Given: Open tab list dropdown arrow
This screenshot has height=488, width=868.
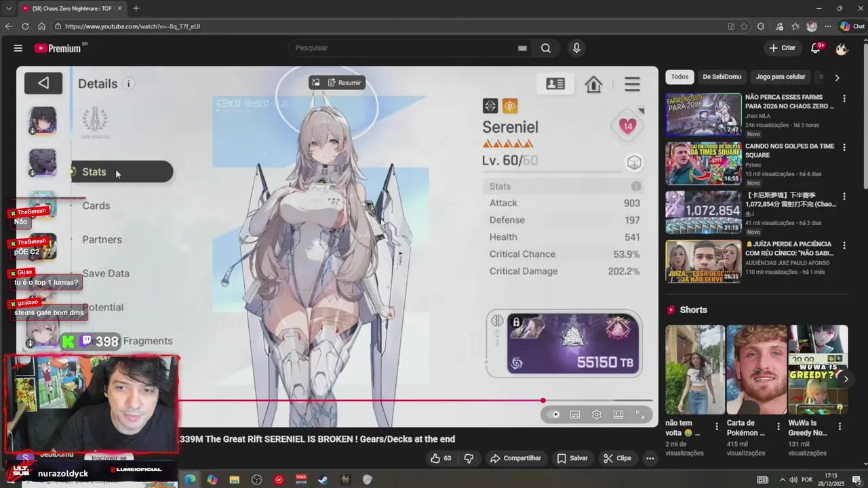Looking at the screenshot, I should point(8,8).
